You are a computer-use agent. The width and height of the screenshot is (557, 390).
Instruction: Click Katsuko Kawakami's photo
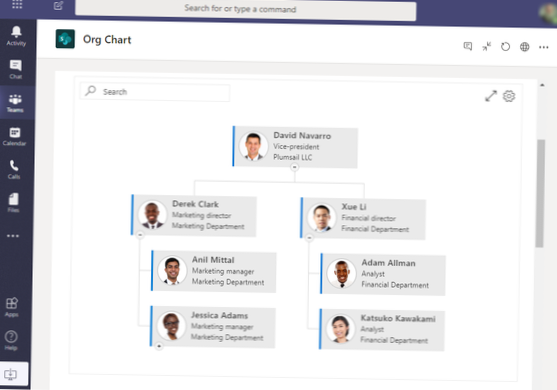pos(340,329)
